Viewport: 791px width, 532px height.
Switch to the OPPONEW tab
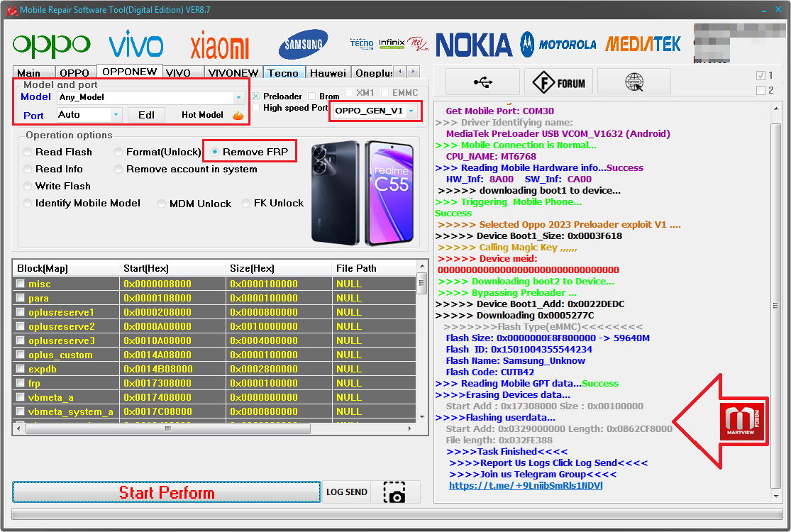pos(130,71)
